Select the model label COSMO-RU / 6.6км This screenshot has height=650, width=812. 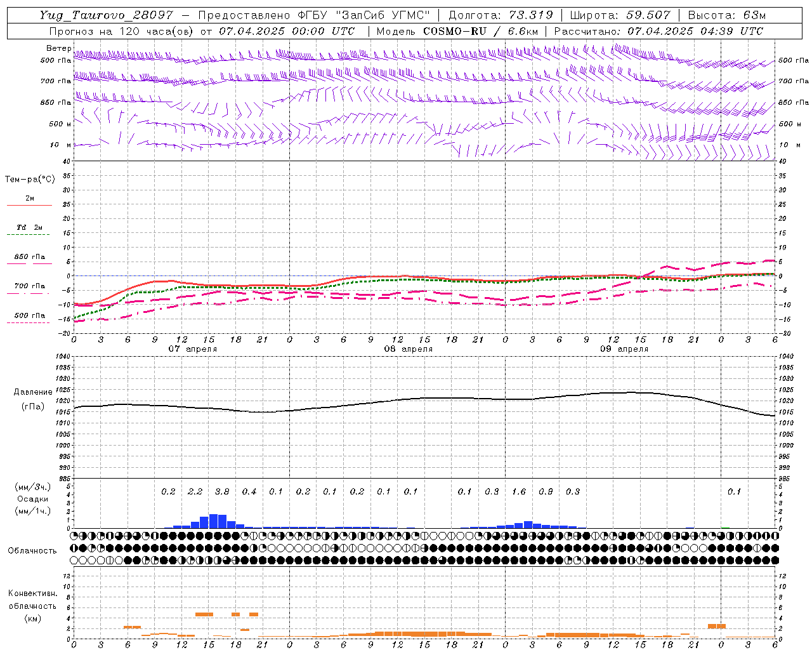pyautogui.click(x=480, y=31)
